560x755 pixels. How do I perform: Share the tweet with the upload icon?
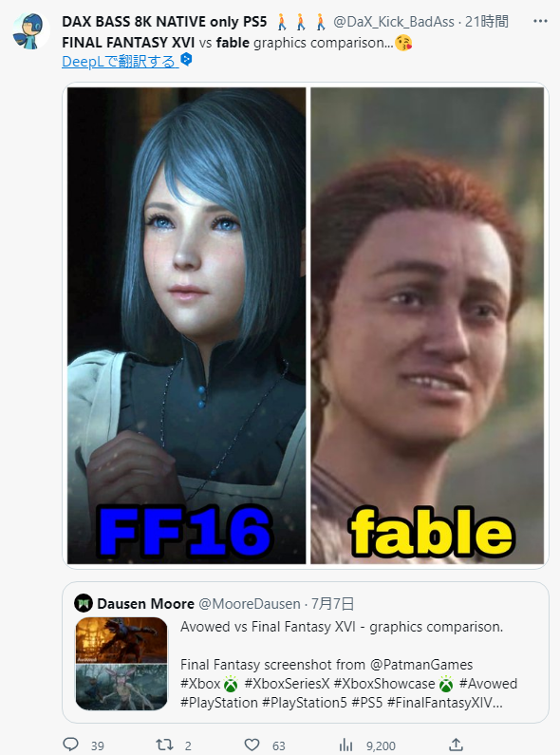point(457,745)
